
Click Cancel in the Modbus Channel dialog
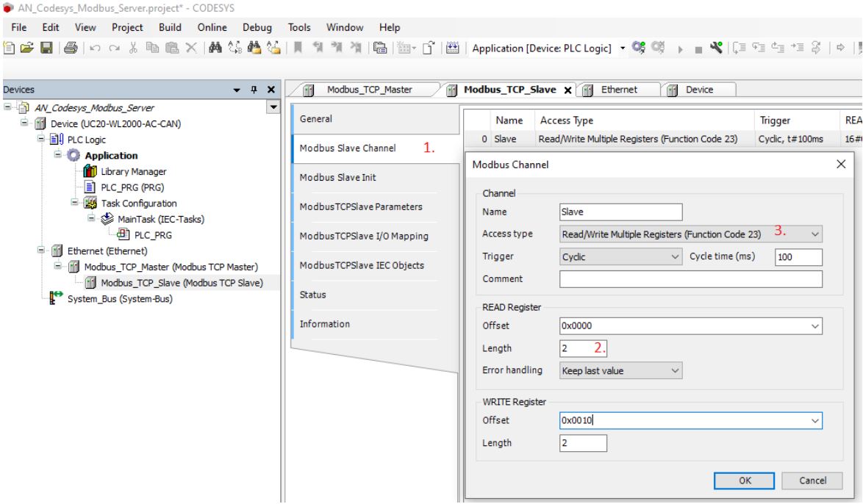pos(812,480)
